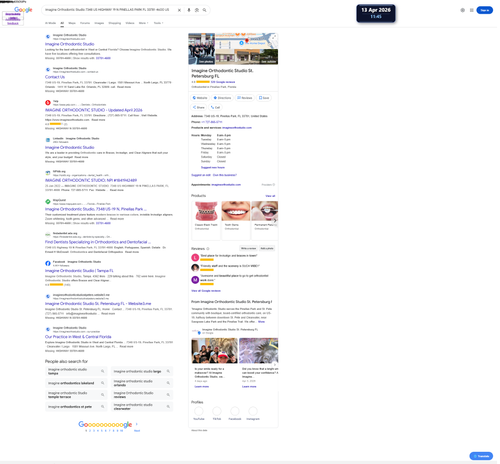Click the Products 'View all' link
Image resolution: width=500 pixels, height=464 pixels.
coord(270,196)
